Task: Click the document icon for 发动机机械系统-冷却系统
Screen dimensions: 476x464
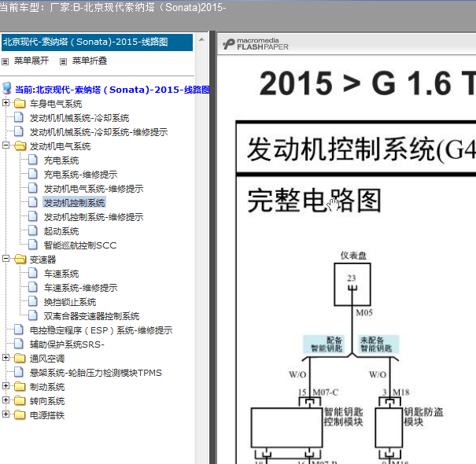Action: (x=19, y=117)
